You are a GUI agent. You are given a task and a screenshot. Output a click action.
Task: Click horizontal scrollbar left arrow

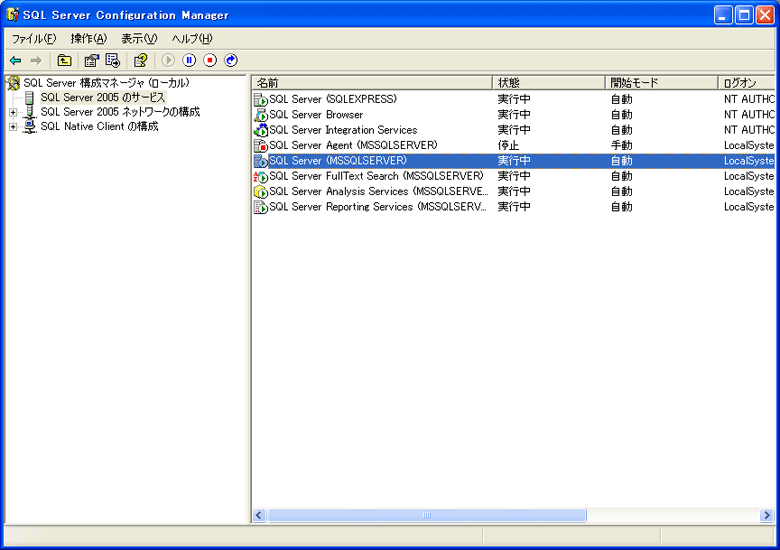click(x=259, y=515)
